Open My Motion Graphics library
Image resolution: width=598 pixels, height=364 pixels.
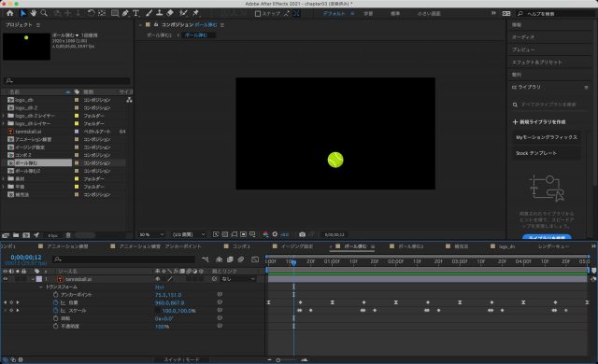pos(546,137)
